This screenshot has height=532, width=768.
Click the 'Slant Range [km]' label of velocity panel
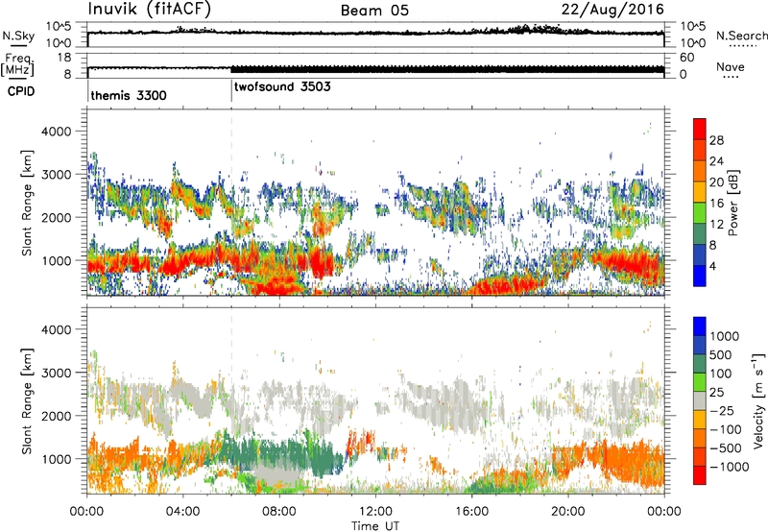tap(27, 401)
